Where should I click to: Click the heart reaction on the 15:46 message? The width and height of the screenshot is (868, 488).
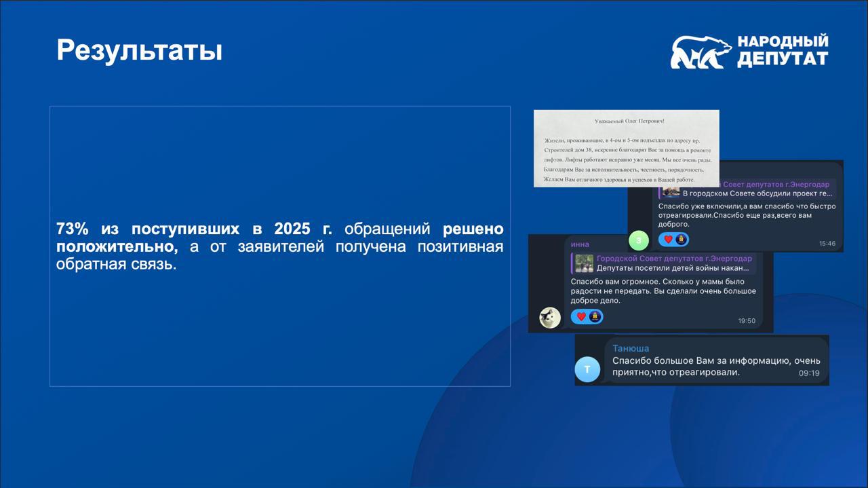coord(668,240)
